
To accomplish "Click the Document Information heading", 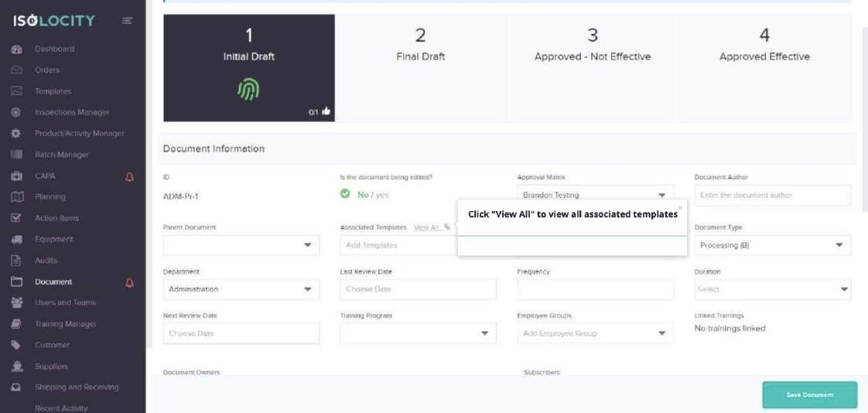I will pyautogui.click(x=214, y=148).
